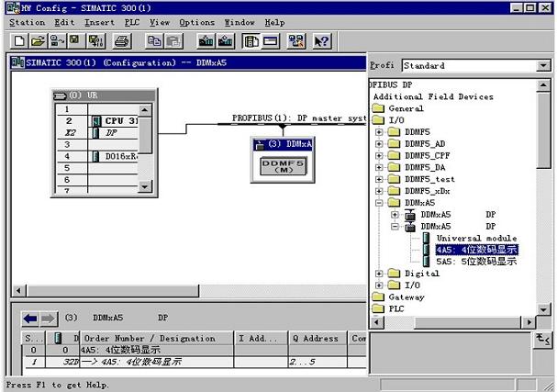
Task: Select Universal module in catalog
Action: pos(471,238)
